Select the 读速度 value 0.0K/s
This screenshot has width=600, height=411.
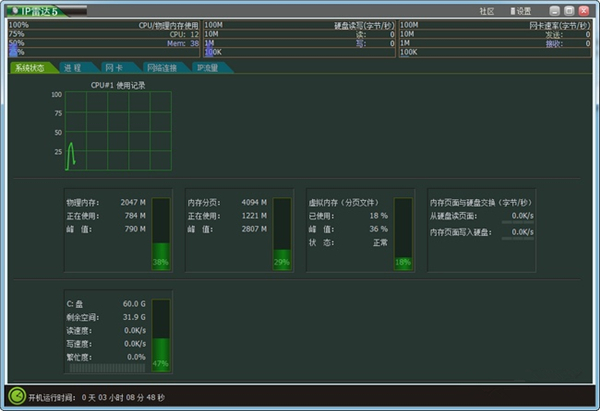point(135,330)
